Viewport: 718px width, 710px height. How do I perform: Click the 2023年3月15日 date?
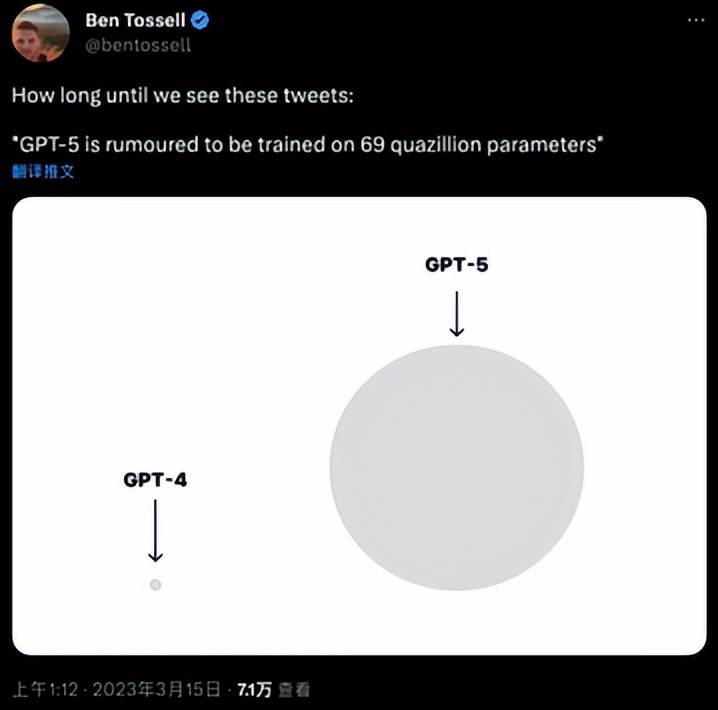[x=157, y=689]
